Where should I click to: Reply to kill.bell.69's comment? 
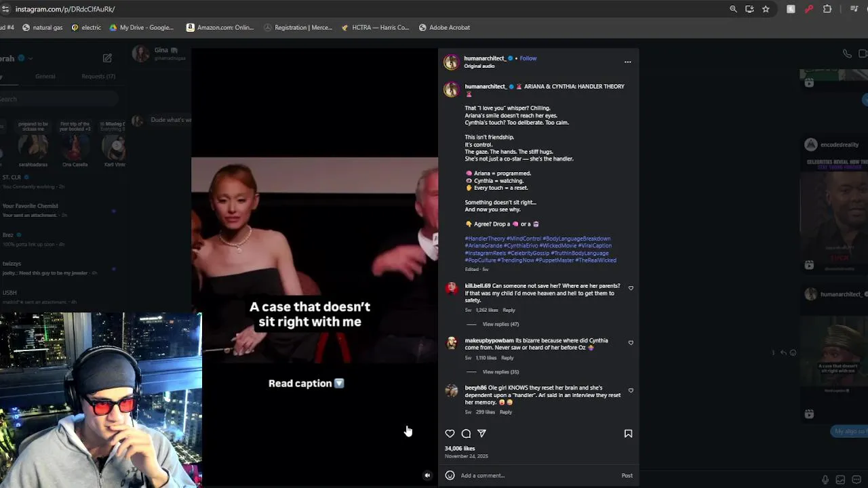pos(509,310)
